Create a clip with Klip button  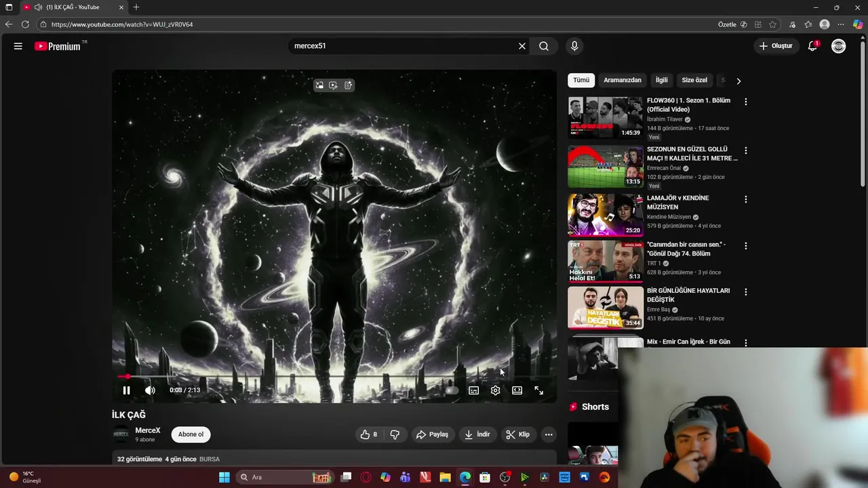coord(517,434)
